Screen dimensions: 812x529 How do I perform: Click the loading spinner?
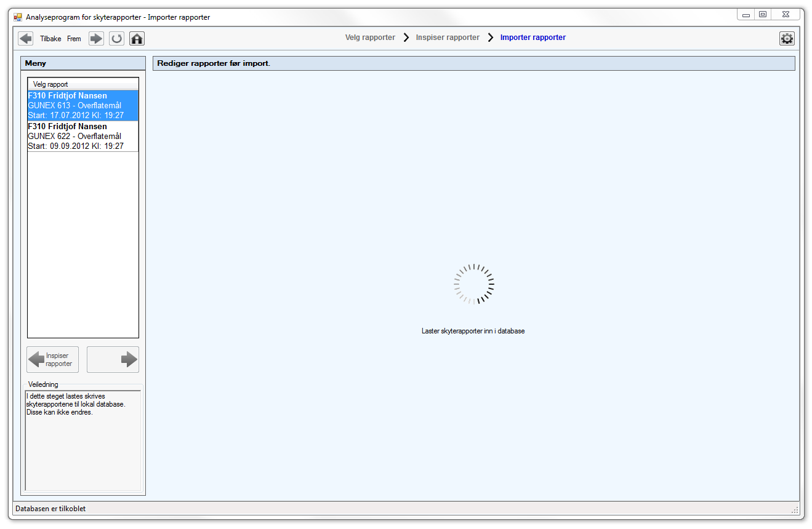pos(474,284)
